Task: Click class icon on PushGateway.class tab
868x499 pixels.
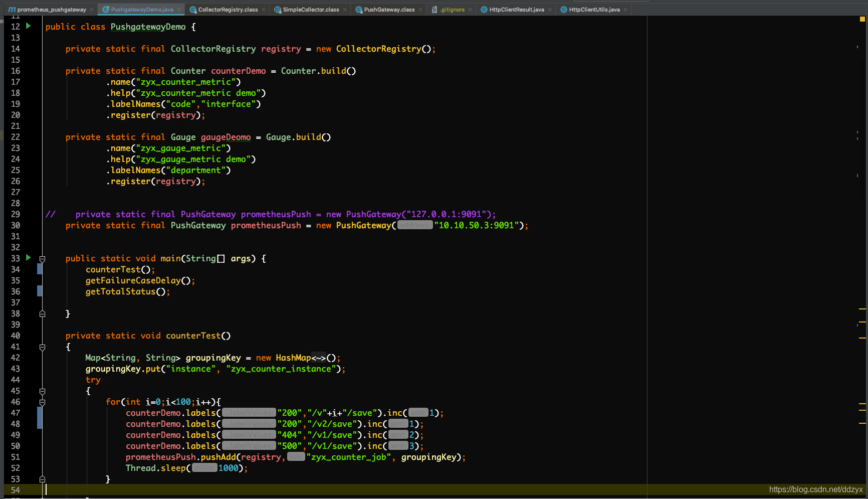Action: coord(359,10)
